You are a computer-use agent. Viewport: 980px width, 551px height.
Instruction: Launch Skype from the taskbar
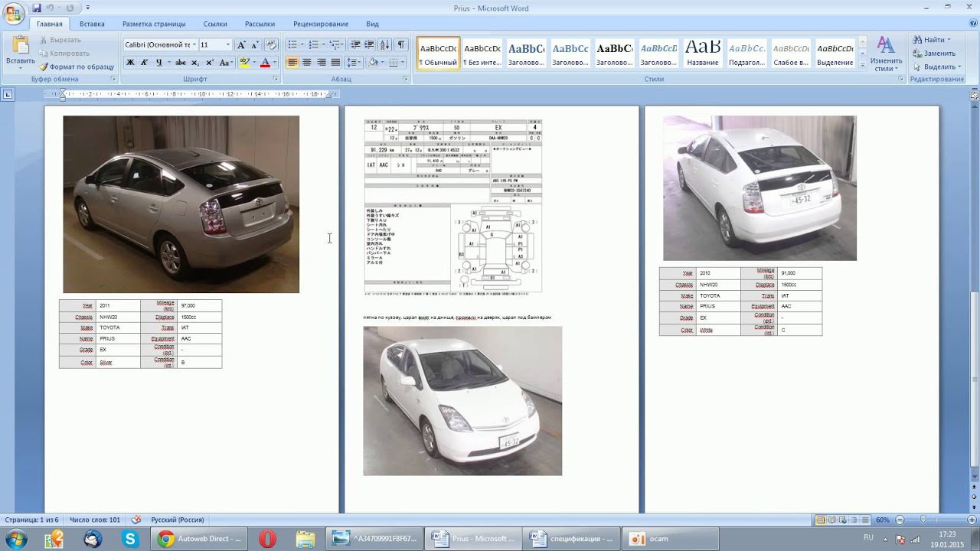[x=130, y=539]
